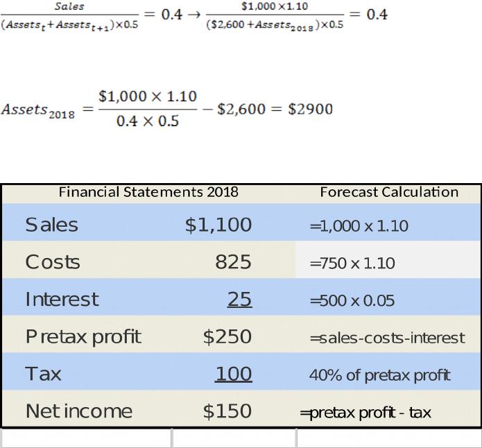The width and height of the screenshot is (482, 448).
Task: Click the Financial Statements 2018 header
Action: 148,192
